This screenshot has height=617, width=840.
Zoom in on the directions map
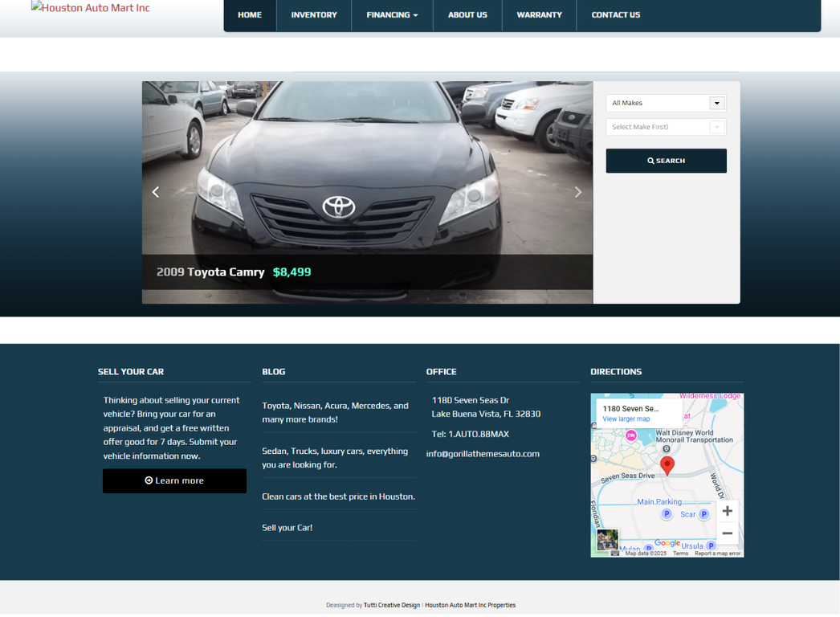point(727,511)
